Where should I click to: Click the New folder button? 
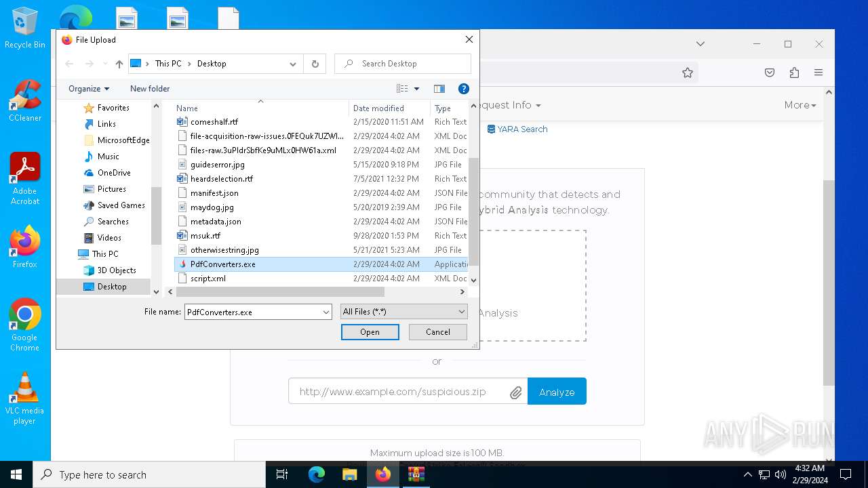pos(150,89)
